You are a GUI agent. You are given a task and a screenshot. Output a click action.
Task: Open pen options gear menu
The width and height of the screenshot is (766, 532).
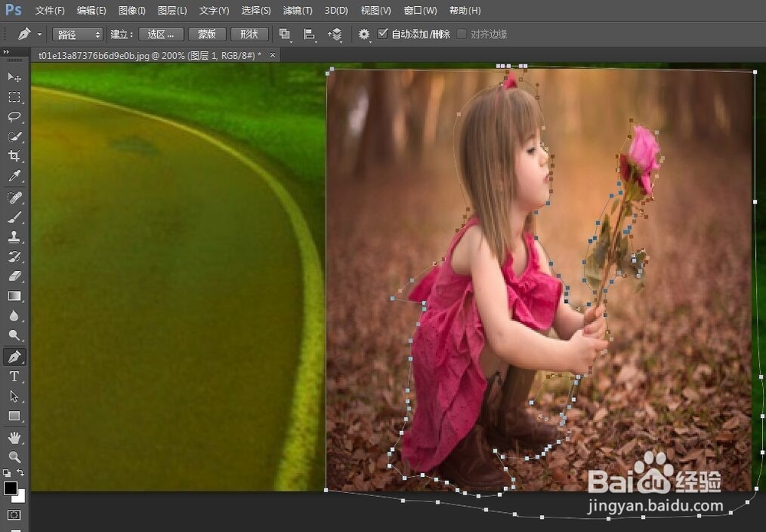click(364, 34)
